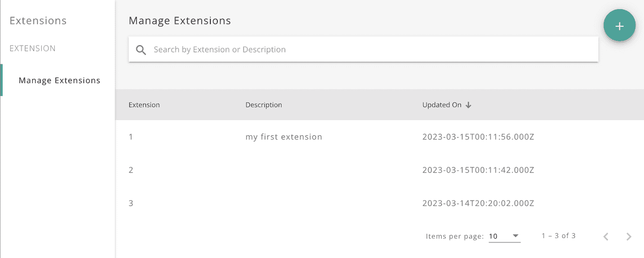This screenshot has width=644, height=258.
Task: Select the 2023-03-15T00:11:56 timestamp cell
Action: click(478, 137)
